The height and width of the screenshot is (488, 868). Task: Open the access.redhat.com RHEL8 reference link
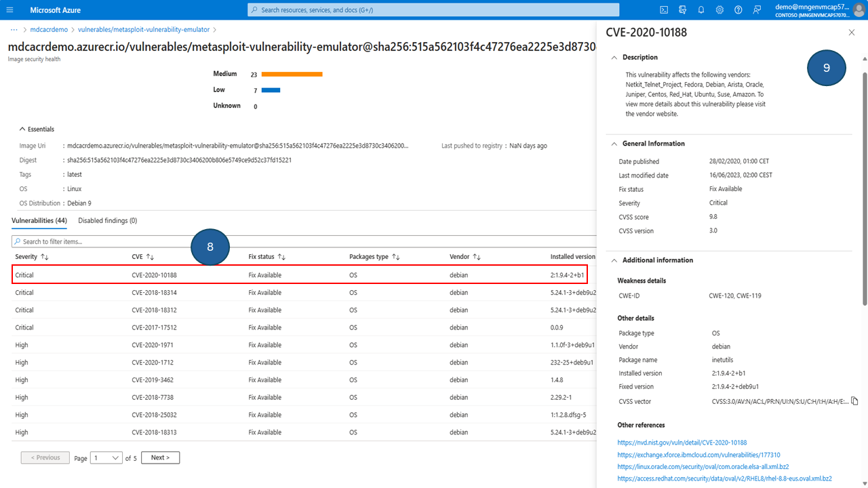pos(724,479)
